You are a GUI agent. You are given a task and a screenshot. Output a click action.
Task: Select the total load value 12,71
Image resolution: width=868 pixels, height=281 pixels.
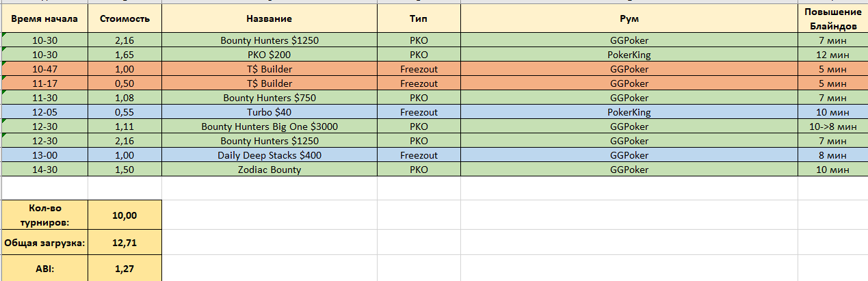click(125, 241)
